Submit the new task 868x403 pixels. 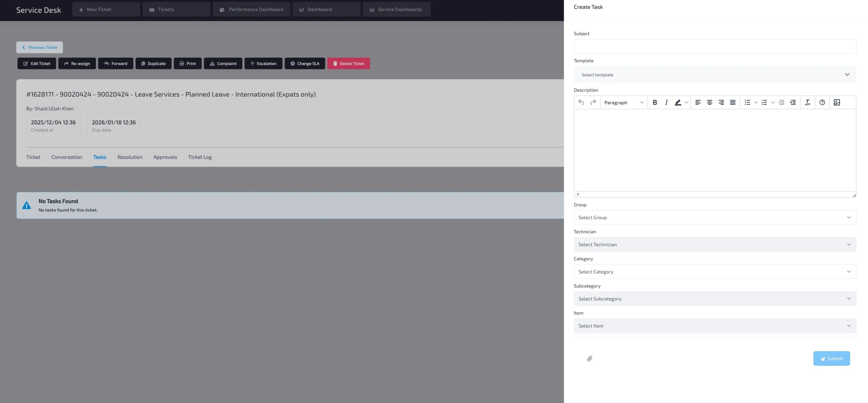[x=831, y=359]
